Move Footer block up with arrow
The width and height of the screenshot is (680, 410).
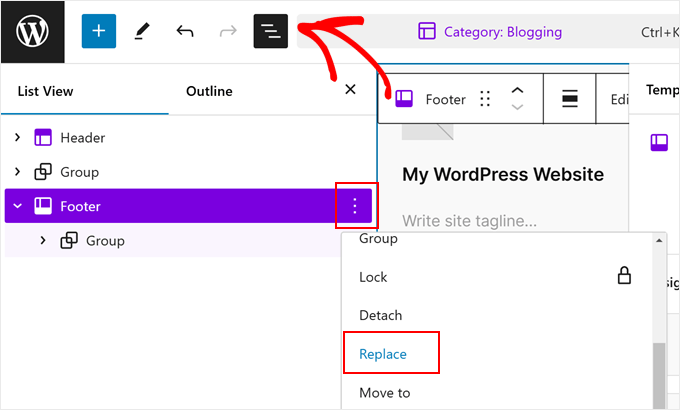517,91
